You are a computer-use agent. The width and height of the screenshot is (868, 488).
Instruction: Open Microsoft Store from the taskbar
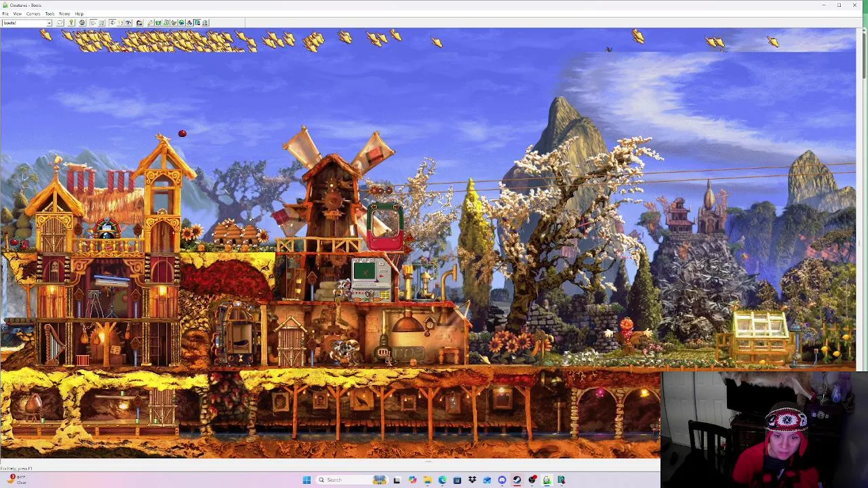tap(457, 480)
